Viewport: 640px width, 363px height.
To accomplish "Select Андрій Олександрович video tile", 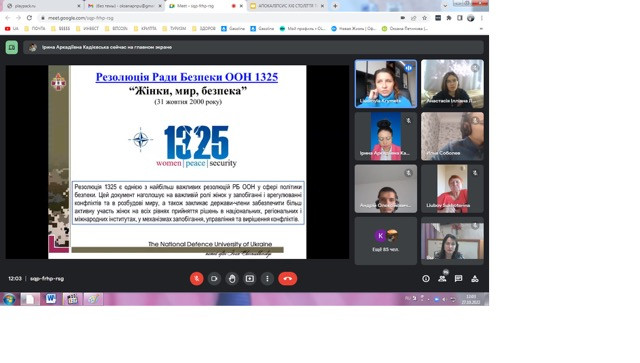I will [386, 189].
